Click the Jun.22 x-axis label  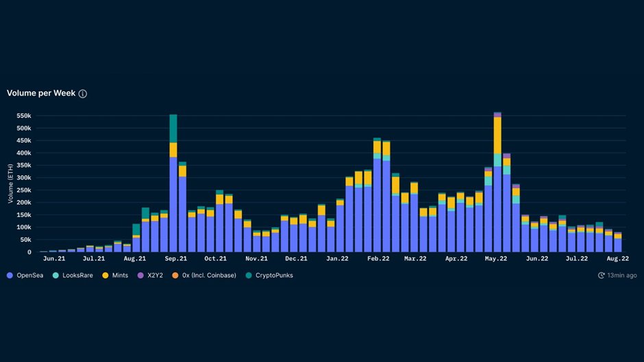click(x=537, y=259)
